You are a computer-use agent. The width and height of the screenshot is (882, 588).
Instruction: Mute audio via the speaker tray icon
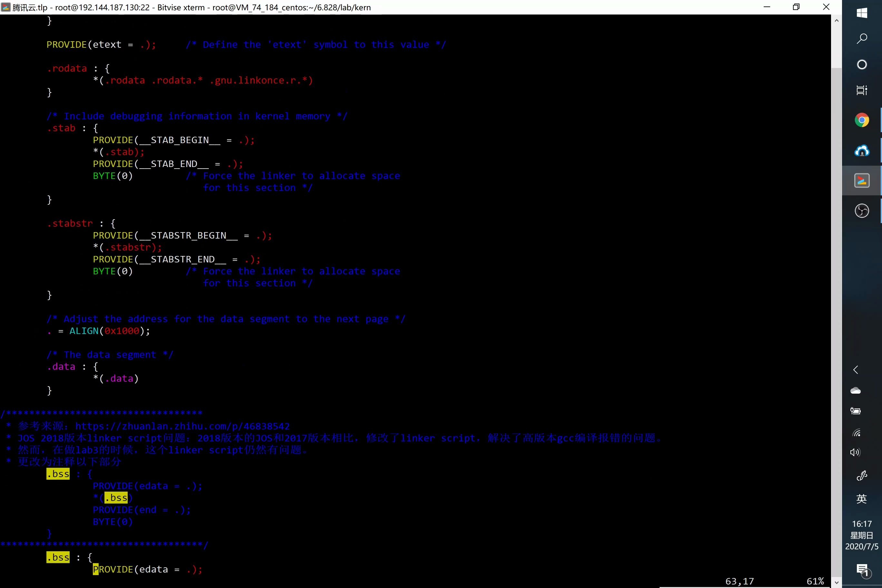coord(855,452)
